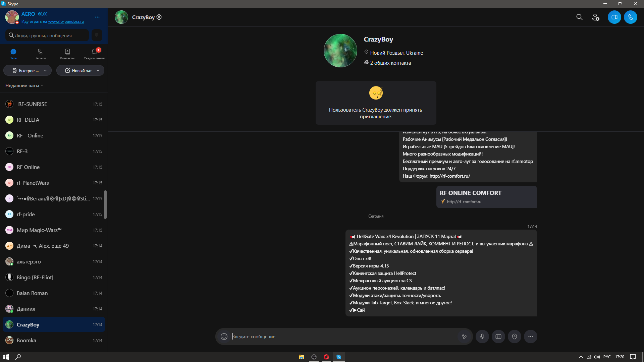Screen dimensions: 644x362
Task: Click the HellGate Wars message bubble
Action: coord(441,273)
